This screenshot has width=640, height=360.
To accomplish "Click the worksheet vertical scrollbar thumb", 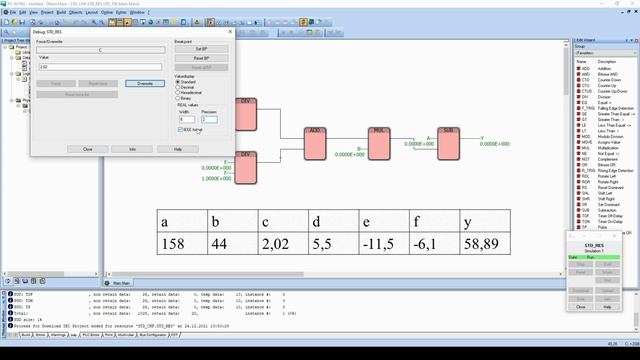I will [566, 73].
